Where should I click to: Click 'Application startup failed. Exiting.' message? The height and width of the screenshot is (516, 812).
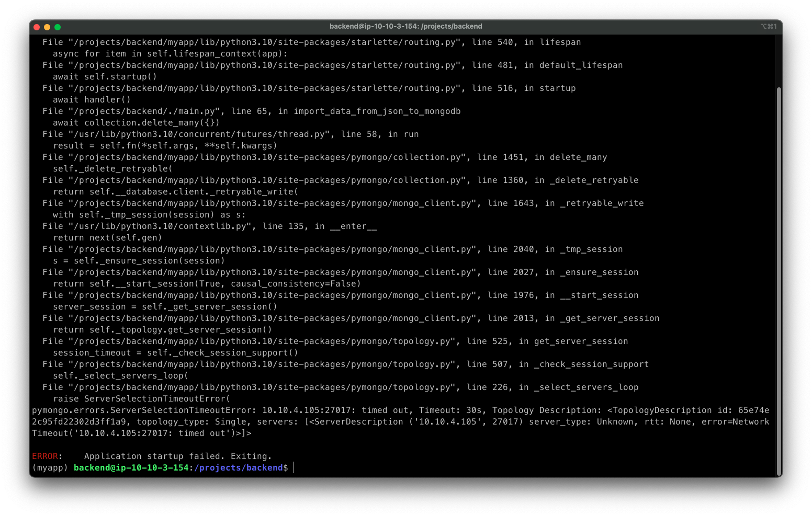[x=178, y=456]
